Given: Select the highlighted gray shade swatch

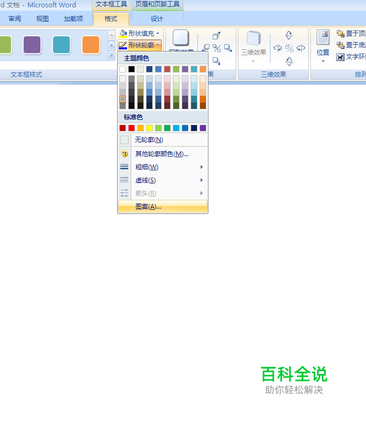Looking at the screenshot, I should tap(123, 99).
